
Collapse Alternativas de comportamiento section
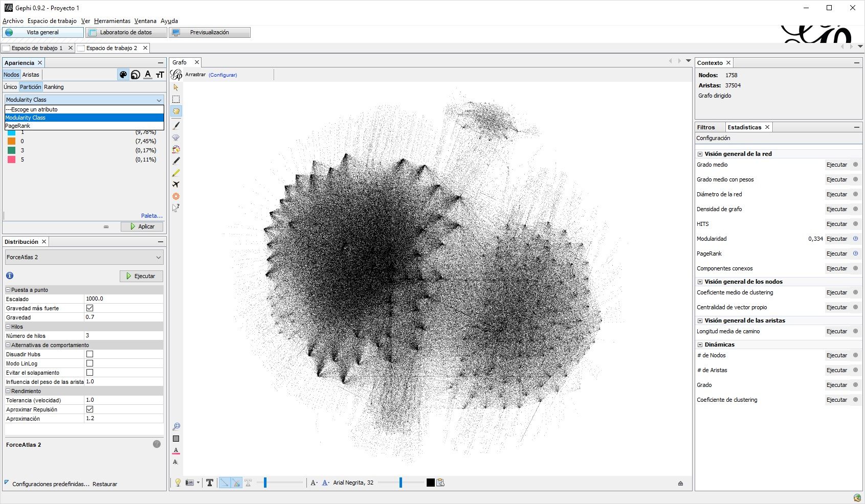coord(8,345)
